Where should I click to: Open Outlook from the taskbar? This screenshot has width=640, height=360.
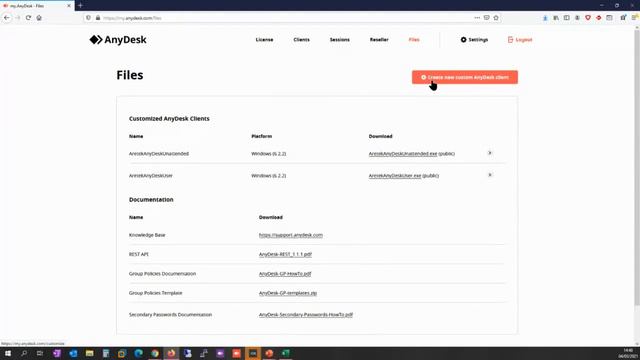click(73, 353)
